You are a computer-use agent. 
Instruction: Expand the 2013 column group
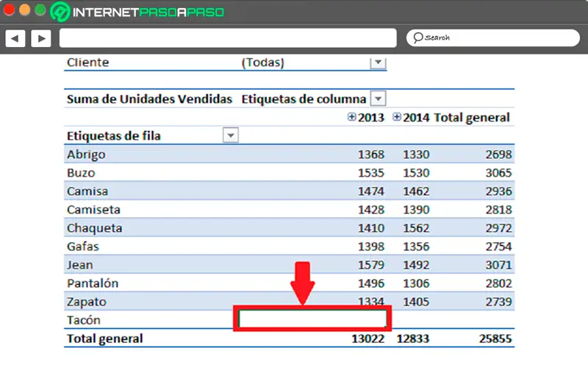[x=351, y=117]
